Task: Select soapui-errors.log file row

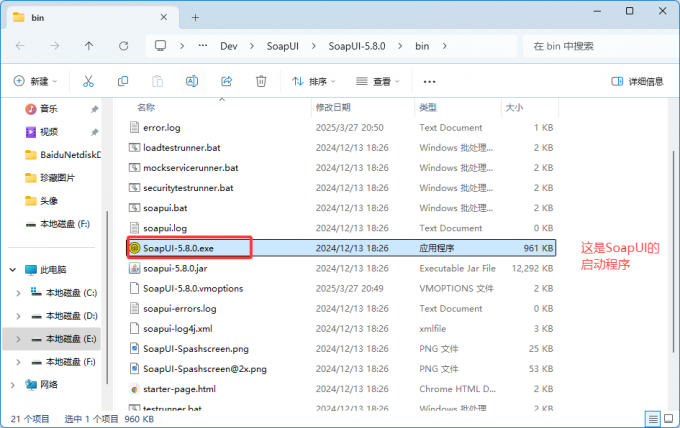Action: tap(342, 308)
